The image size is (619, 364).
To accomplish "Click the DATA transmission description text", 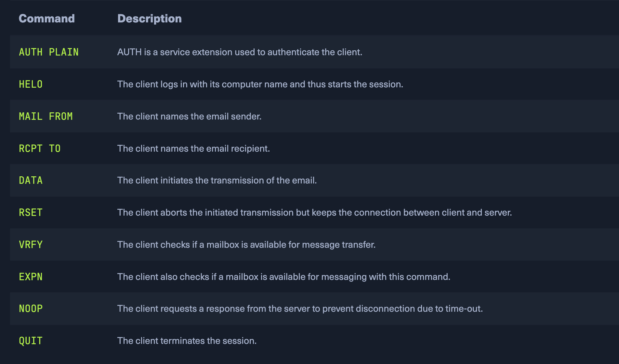I will coord(217,180).
